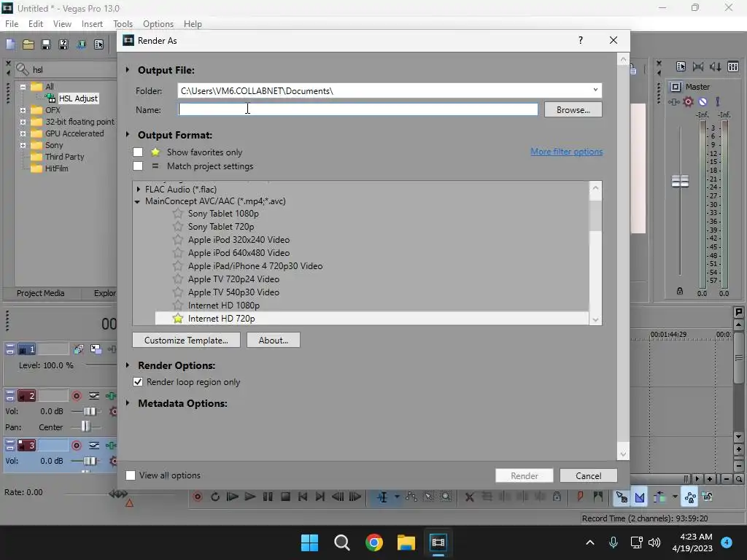Click the Go to End transport button
The image size is (747, 560).
click(x=320, y=497)
